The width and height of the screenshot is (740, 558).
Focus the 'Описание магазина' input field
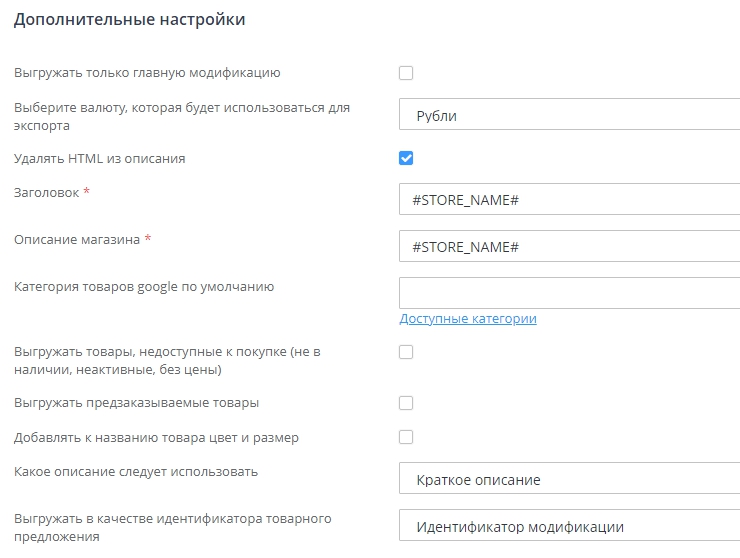click(568, 247)
